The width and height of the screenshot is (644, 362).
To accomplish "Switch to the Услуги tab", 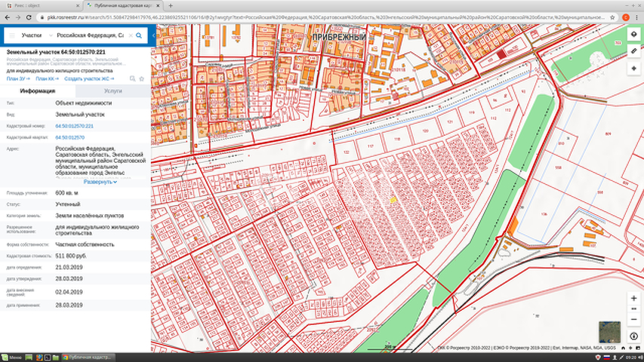I will tap(113, 90).
